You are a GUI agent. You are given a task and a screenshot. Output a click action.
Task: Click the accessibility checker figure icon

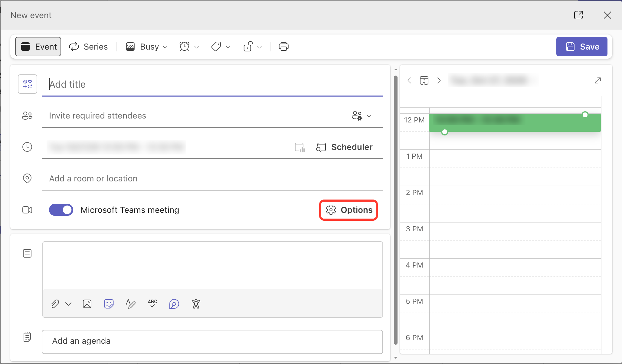pos(196,304)
